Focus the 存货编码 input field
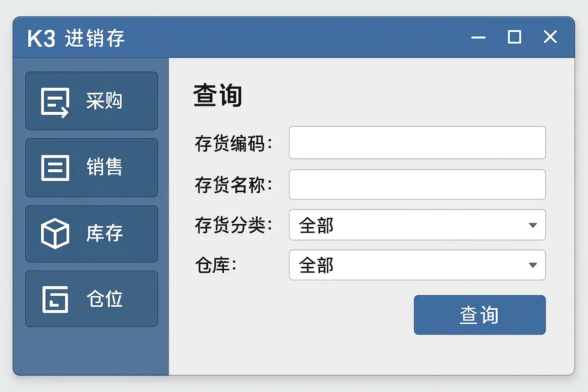This screenshot has width=588, height=392. tap(417, 143)
